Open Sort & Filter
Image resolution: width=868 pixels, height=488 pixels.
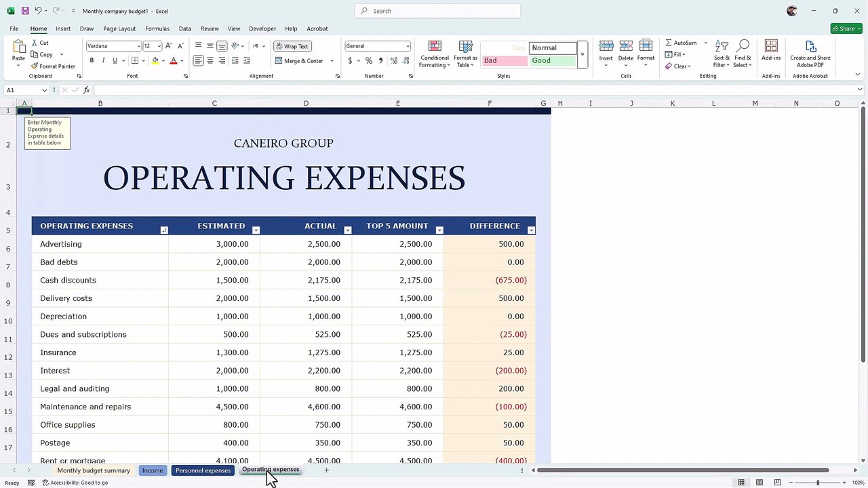click(722, 54)
